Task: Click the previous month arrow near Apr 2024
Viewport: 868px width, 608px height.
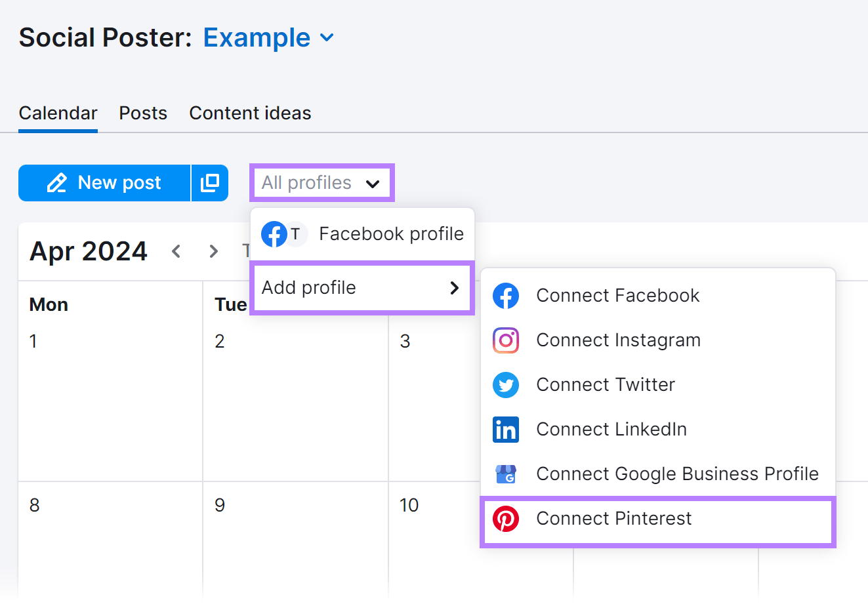Action: tap(176, 251)
